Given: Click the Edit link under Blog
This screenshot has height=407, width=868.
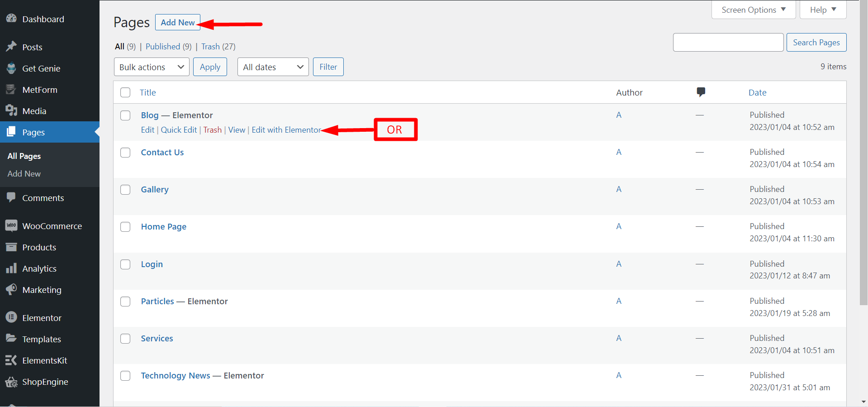Looking at the screenshot, I should (x=147, y=130).
